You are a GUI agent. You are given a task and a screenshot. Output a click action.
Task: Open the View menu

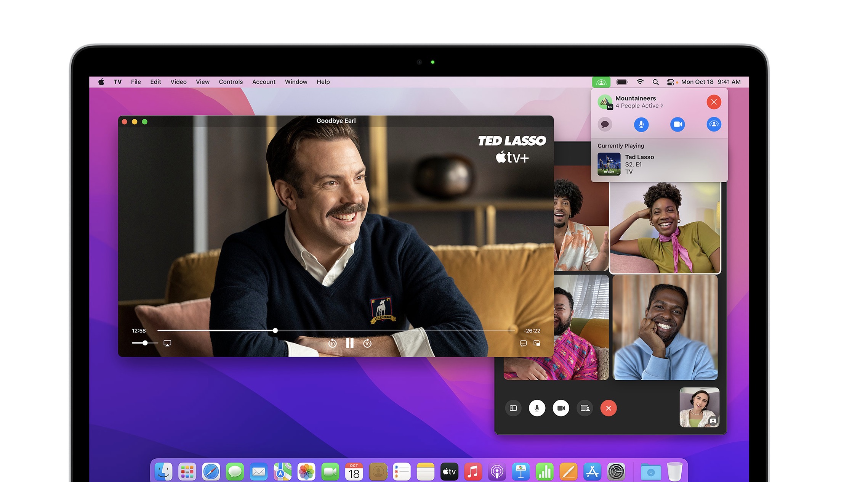(203, 82)
